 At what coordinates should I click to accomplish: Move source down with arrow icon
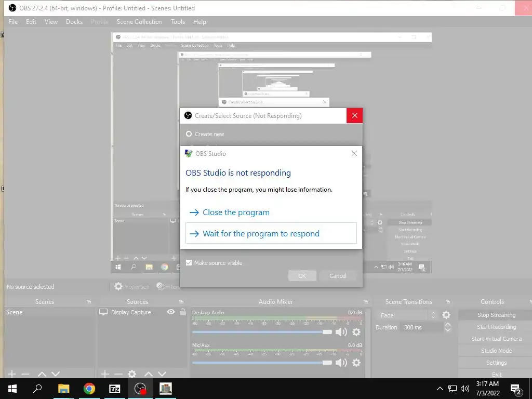pos(162,374)
